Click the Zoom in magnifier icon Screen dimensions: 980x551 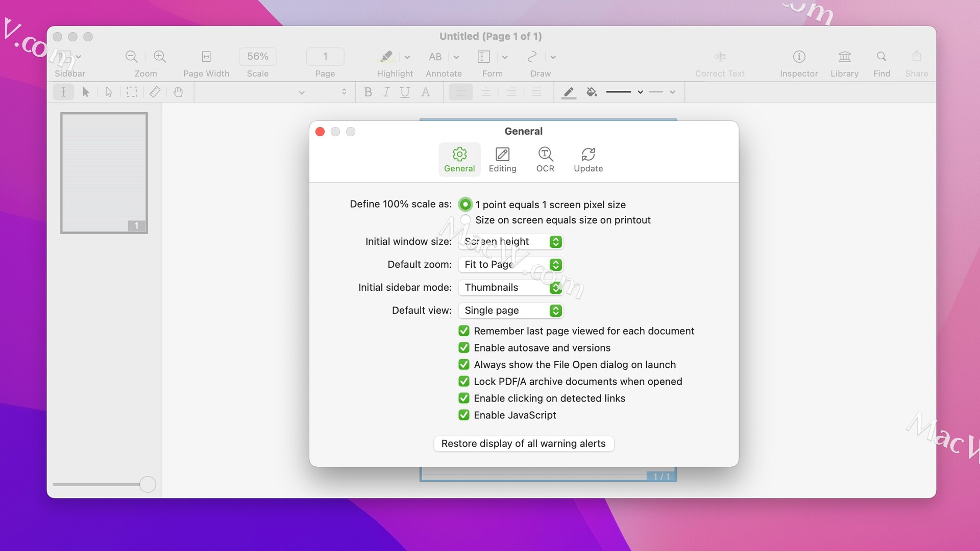tap(160, 57)
